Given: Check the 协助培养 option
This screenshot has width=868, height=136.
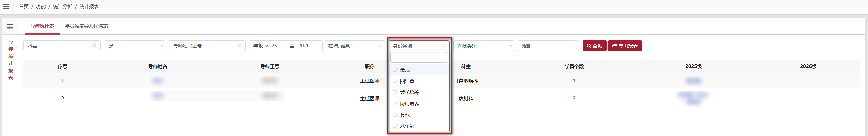Looking at the screenshot, I should pos(395,103).
